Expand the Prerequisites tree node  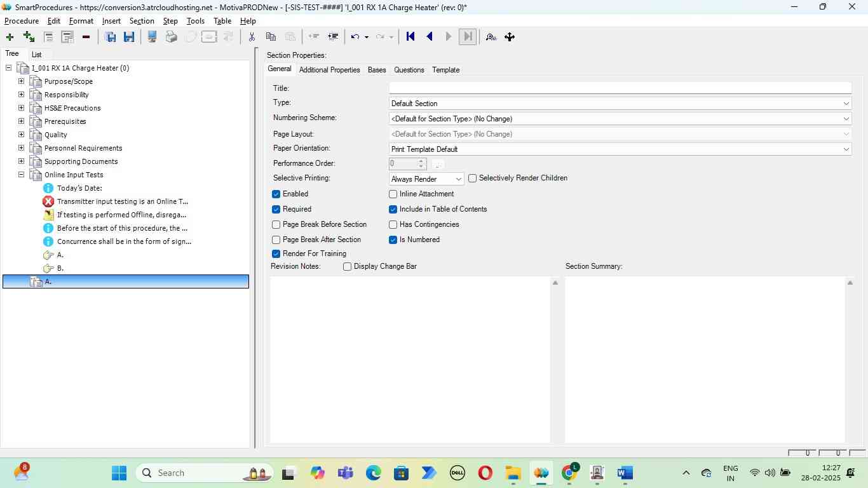pyautogui.click(x=21, y=121)
